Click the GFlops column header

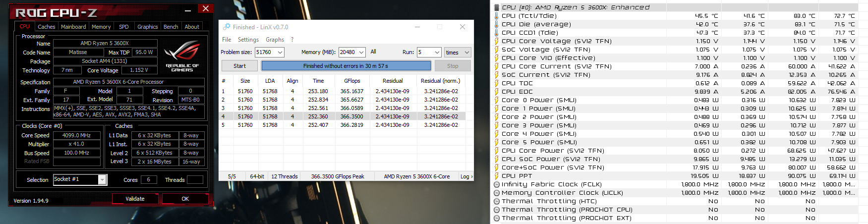(x=352, y=81)
